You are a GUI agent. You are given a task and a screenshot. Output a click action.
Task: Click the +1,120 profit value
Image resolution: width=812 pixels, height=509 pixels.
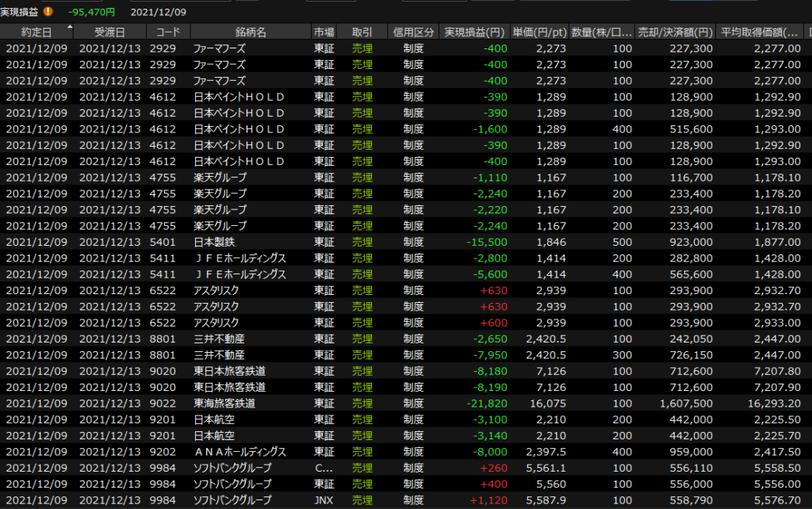tap(488, 500)
